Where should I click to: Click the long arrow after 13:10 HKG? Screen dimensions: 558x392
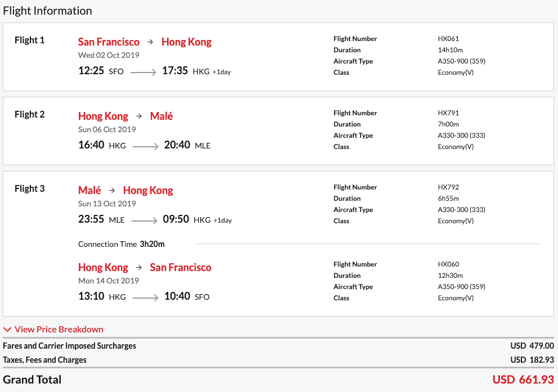(x=146, y=298)
